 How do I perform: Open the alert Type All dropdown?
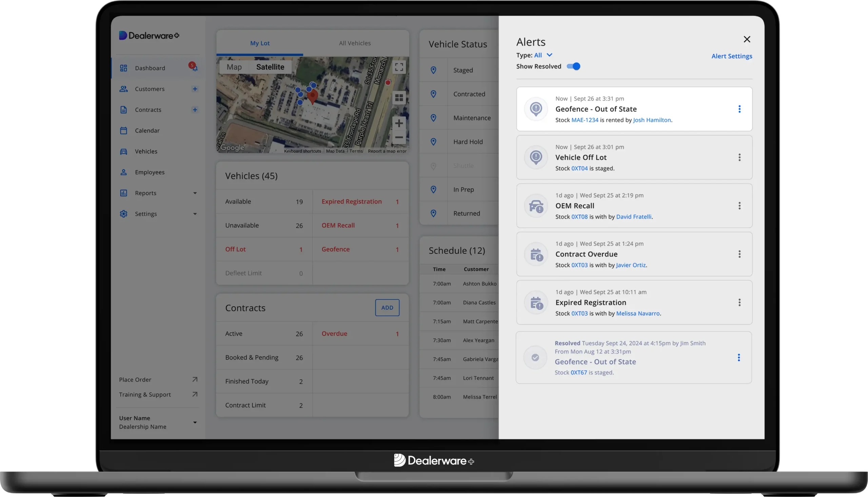coord(543,55)
